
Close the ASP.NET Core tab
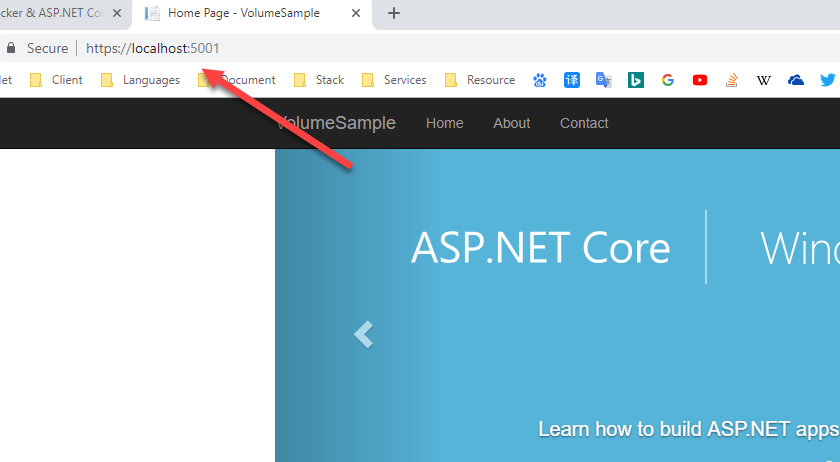click(x=117, y=13)
